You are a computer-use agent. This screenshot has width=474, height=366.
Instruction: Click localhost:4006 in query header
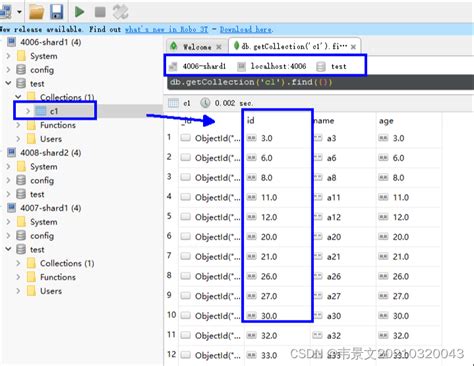[278, 66]
